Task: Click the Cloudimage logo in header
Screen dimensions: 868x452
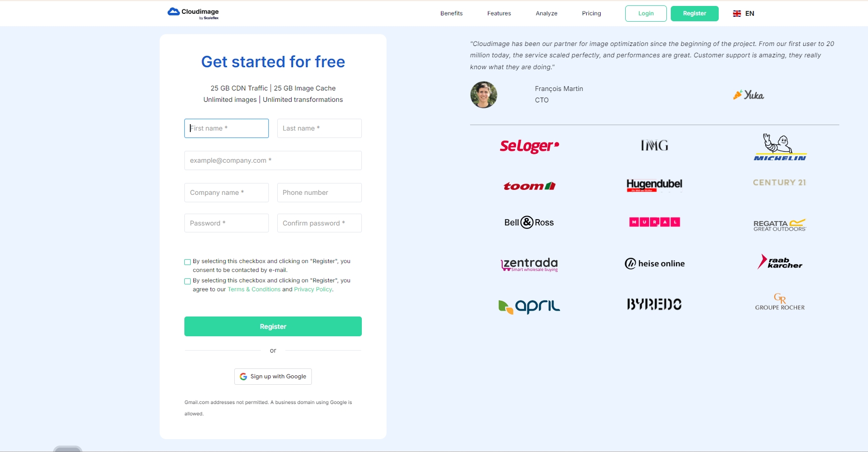Action: click(x=193, y=13)
